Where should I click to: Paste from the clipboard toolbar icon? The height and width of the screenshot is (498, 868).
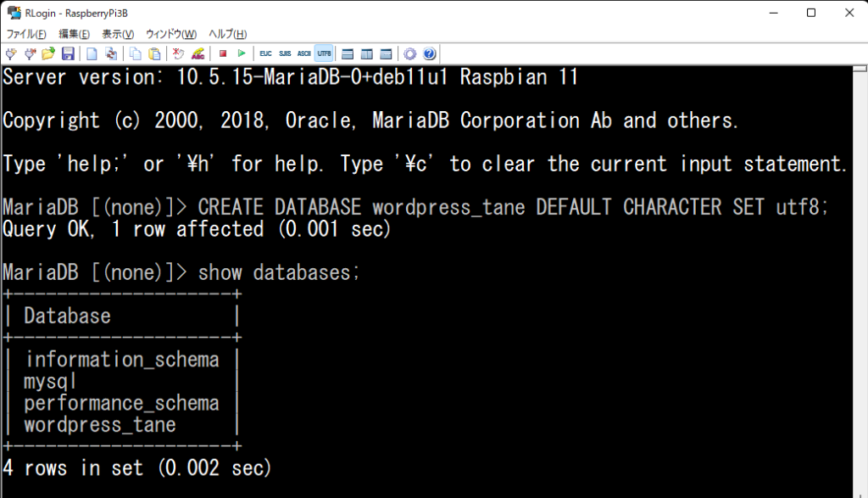(155, 53)
